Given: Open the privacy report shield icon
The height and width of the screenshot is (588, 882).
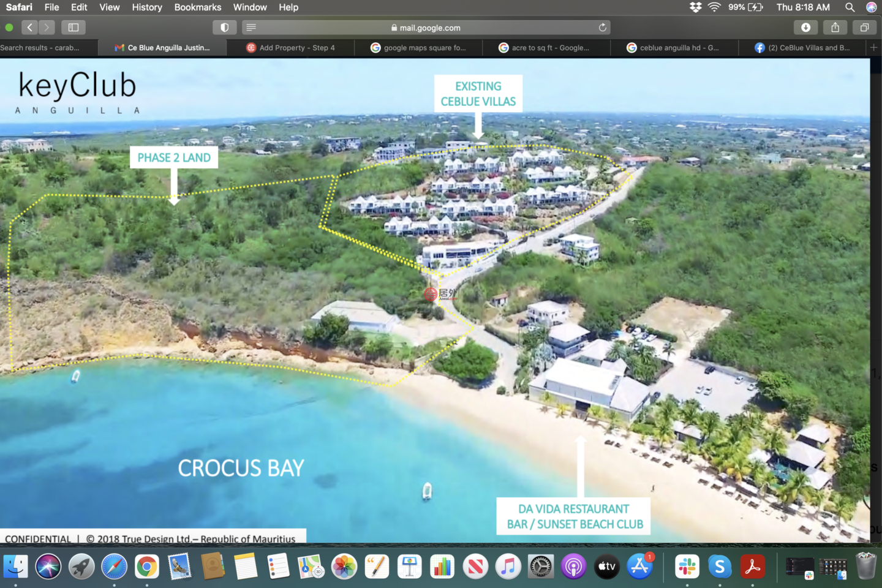Looking at the screenshot, I should coord(224,28).
